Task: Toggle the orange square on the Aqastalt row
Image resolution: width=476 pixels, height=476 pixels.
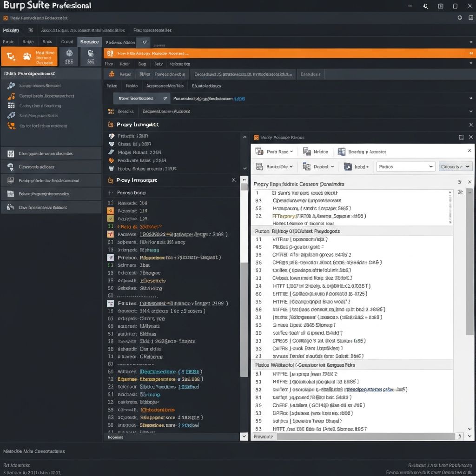Action: click(x=110, y=211)
